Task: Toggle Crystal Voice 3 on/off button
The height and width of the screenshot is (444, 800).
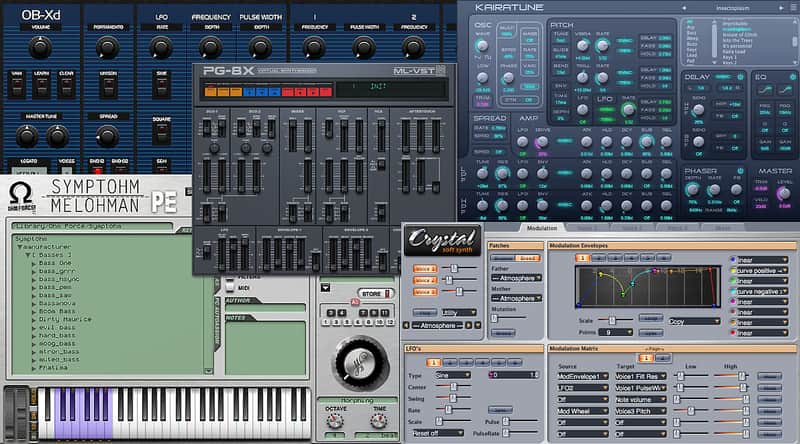Action: [424, 292]
